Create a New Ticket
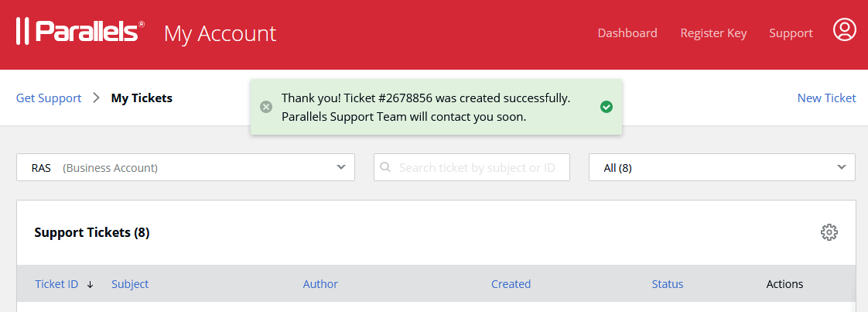This screenshot has height=312, width=868. click(x=826, y=98)
